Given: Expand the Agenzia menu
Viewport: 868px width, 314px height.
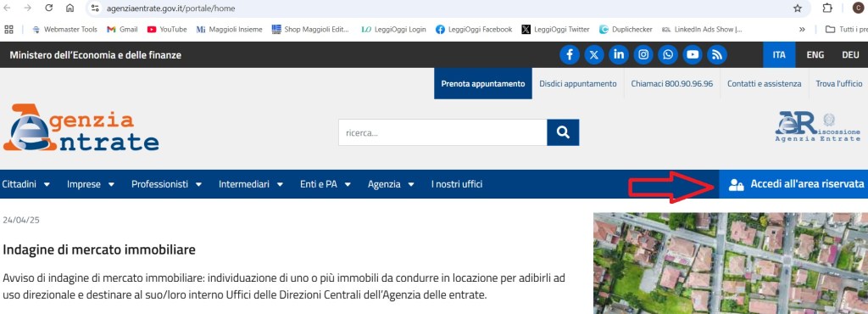Looking at the screenshot, I should (392, 184).
